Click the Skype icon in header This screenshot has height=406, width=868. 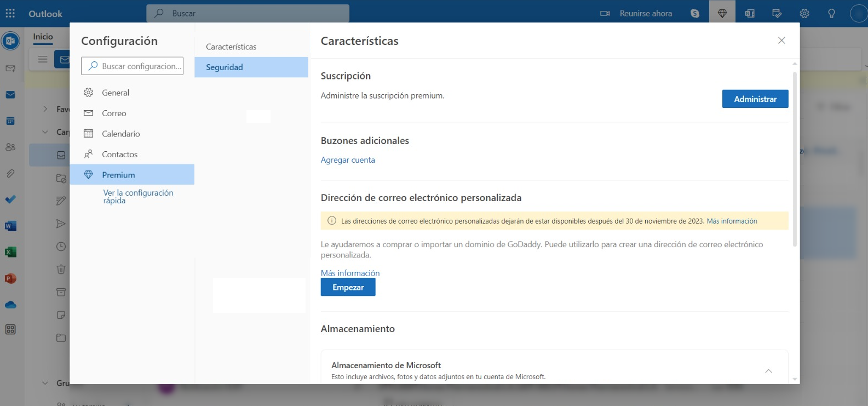(x=695, y=13)
